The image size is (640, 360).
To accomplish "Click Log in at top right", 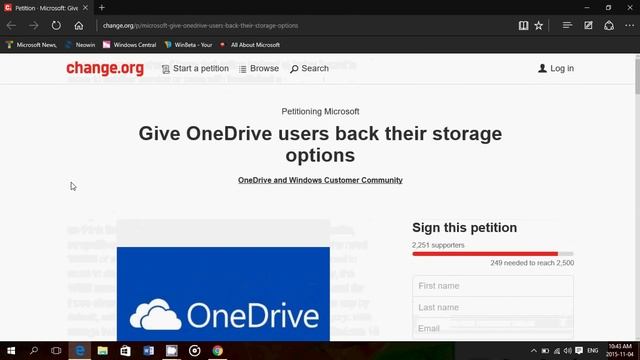I will pyautogui.click(x=556, y=69).
